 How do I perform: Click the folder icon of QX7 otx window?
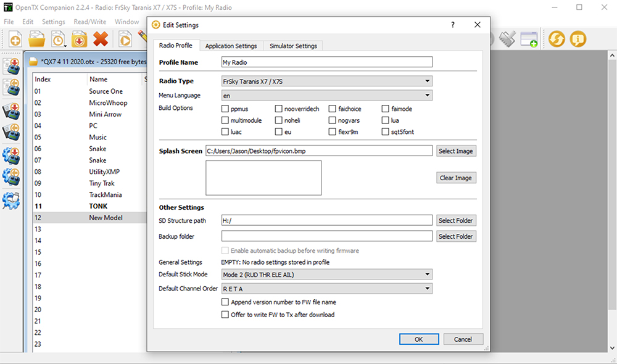tap(33, 62)
